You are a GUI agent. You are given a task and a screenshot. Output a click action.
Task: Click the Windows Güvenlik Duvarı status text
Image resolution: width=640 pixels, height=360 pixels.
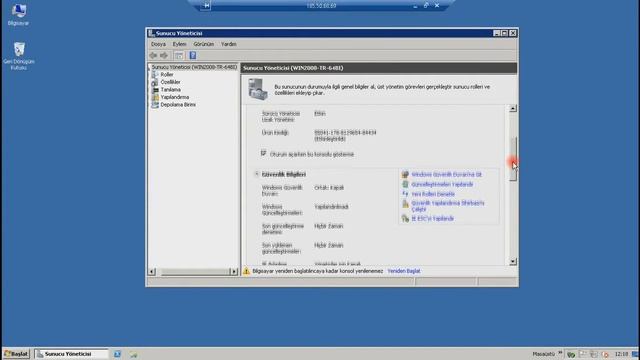(x=329, y=188)
